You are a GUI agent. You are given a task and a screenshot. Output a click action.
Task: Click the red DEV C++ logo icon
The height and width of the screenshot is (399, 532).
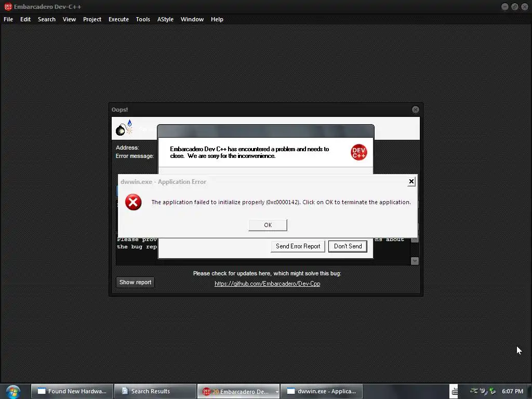click(x=358, y=152)
